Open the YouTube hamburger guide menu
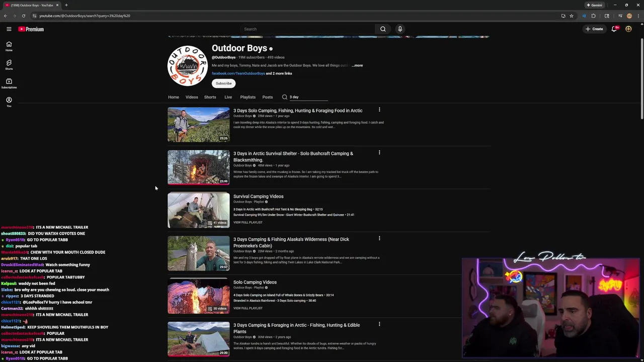Image resolution: width=644 pixels, height=362 pixels. pyautogui.click(x=9, y=29)
